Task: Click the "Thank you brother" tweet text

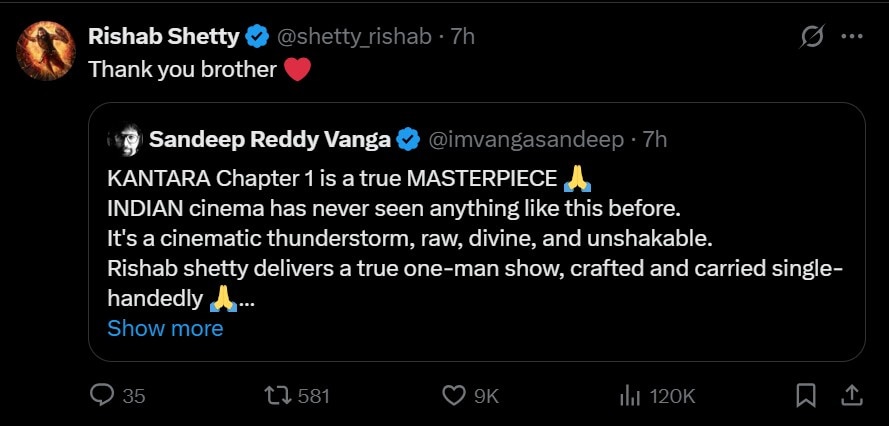Action: click(x=182, y=70)
